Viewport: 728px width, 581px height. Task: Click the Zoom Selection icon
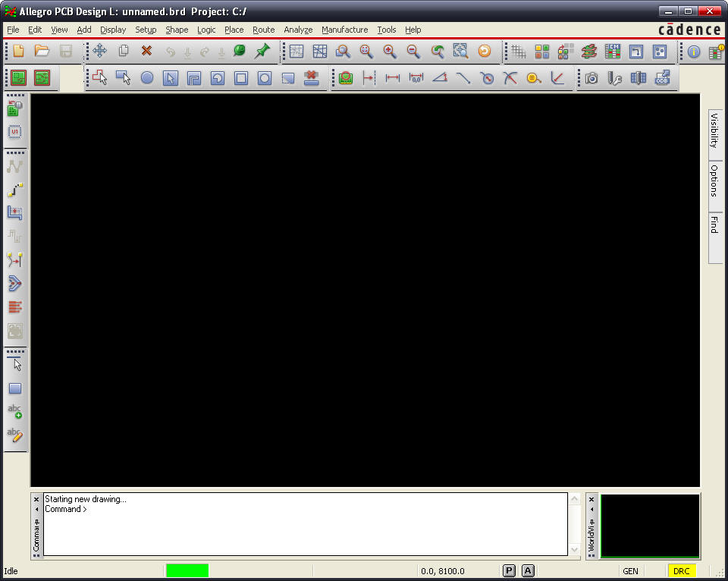[460, 51]
